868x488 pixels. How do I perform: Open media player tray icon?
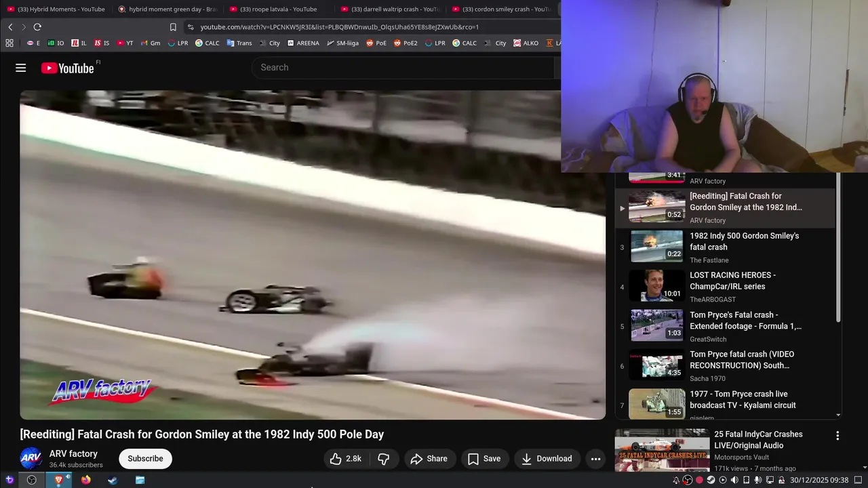pyautogui.click(x=723, y=480)
